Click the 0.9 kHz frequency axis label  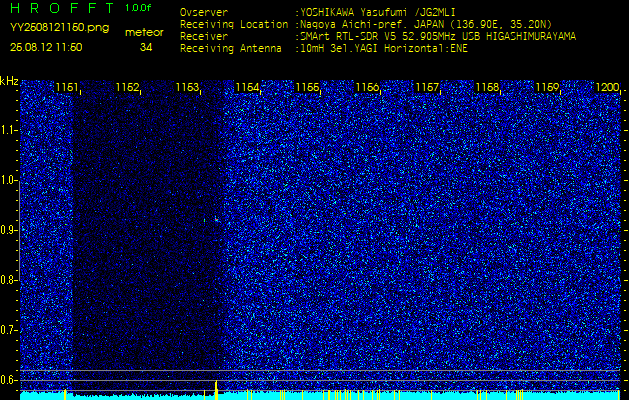tap(8, 230)
